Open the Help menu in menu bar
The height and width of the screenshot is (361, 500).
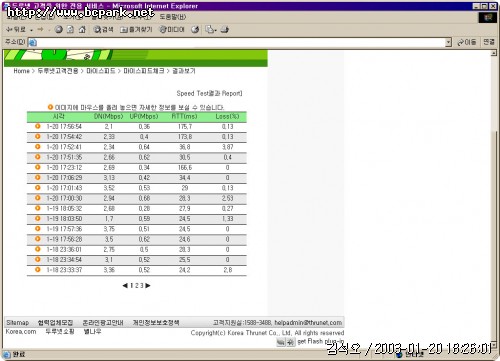click(x=173, y=17)
